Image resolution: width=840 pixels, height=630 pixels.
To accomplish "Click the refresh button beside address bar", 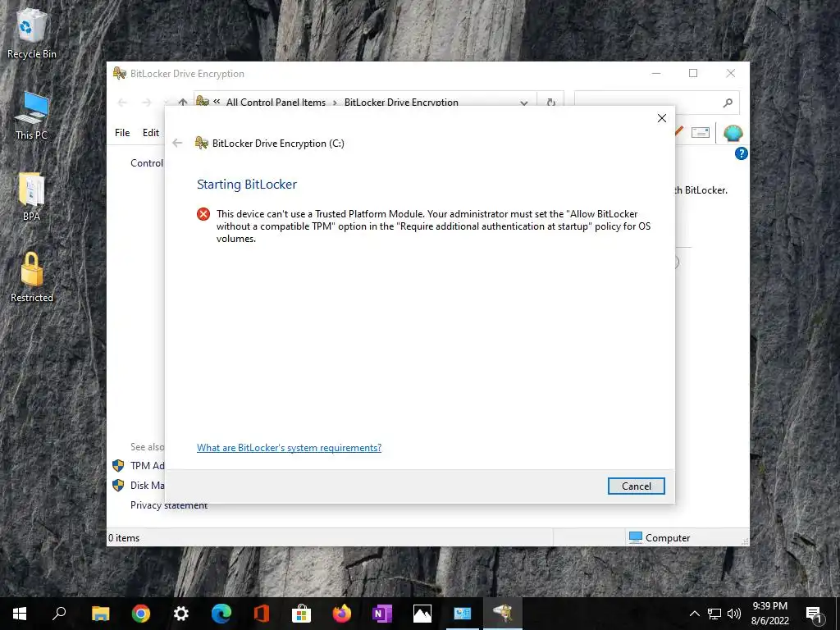I will tap(550, 103).
